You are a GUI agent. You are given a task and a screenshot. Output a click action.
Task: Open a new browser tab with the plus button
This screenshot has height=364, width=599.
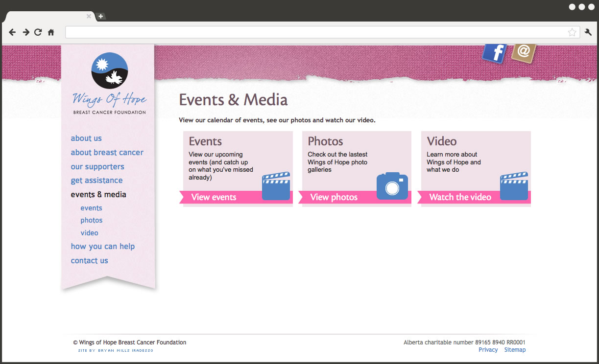coord(100,16)
